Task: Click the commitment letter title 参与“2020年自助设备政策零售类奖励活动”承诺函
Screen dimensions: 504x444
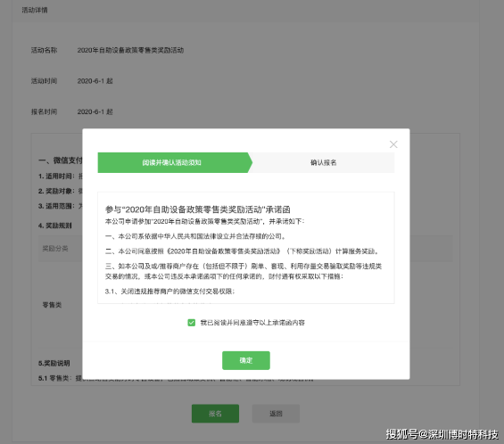Action: 198,210
